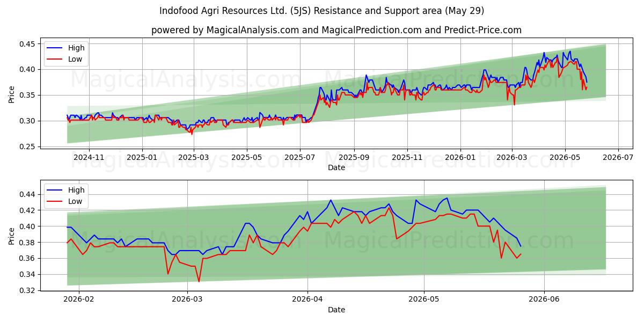Click the 2025-09 date tick label
This screenshot has width=644, height=322.
tap(354, 157)
